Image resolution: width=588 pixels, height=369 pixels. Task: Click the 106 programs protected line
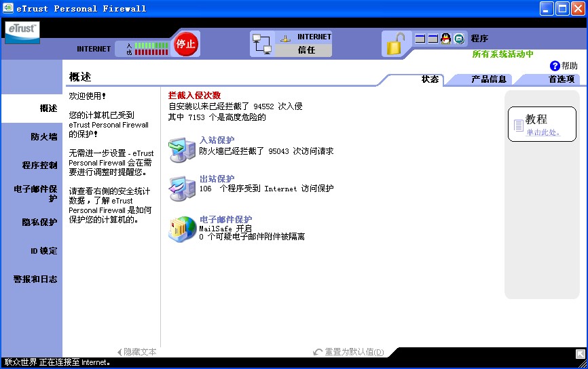coord(266,189)
